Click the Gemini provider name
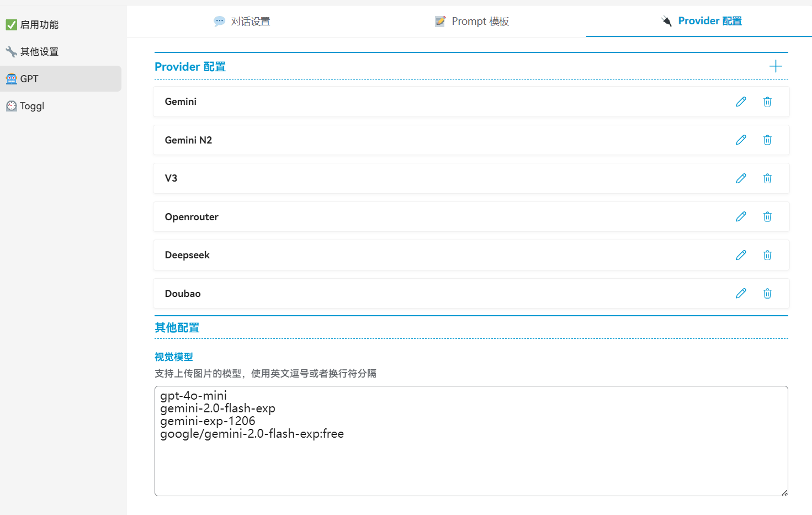Image resolution: width=812 pixels, height=515 pixels. coord(181,102)
